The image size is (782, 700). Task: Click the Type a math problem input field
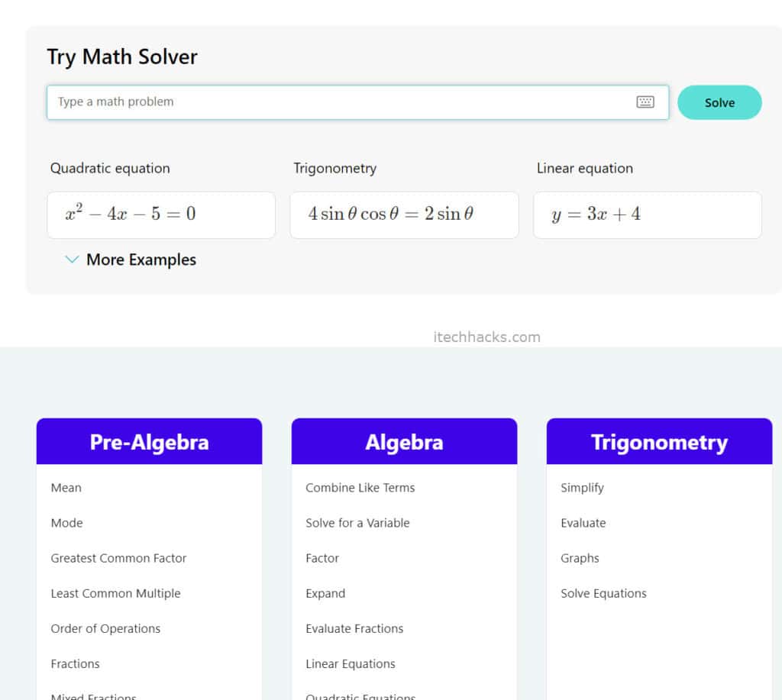click(x=305, y=102)
